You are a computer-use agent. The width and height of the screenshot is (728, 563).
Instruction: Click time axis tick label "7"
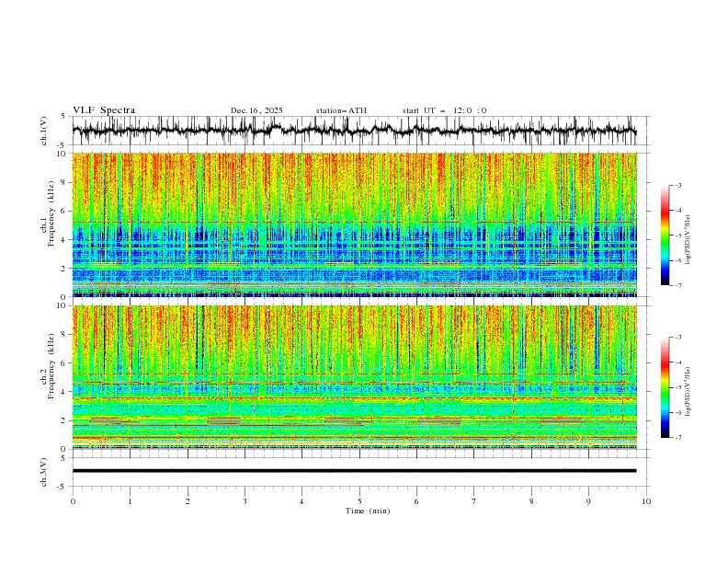coord(474,501)
